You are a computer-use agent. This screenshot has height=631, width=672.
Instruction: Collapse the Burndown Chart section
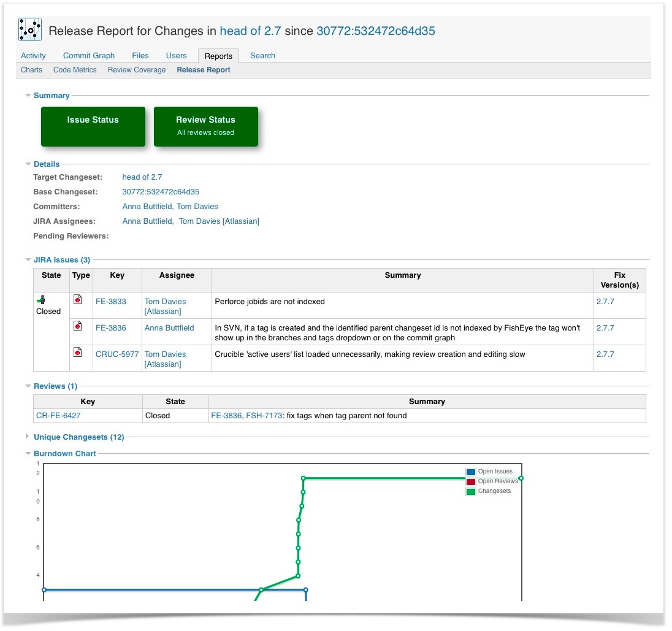pyautogui.click(x=28, y=454)
